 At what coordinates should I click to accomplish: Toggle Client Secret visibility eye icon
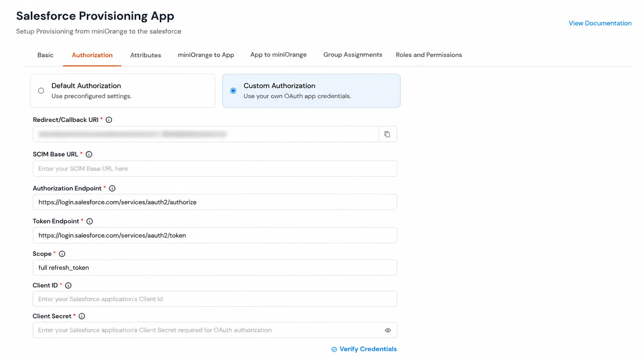coord(388,330)
